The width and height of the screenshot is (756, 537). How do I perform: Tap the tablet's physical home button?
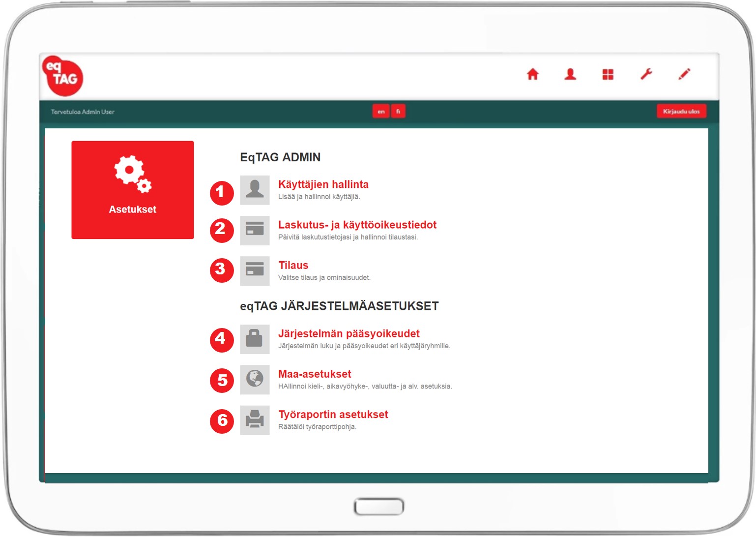[x=379, y=507]
